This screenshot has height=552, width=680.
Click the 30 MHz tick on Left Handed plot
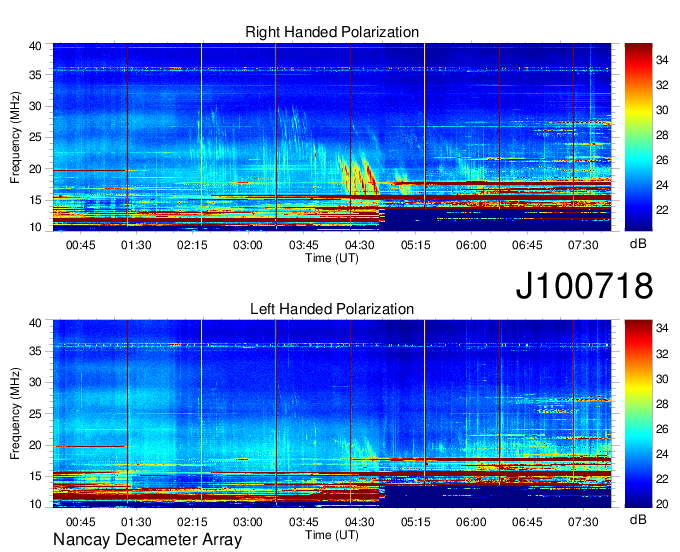click(x=35, y=382)
